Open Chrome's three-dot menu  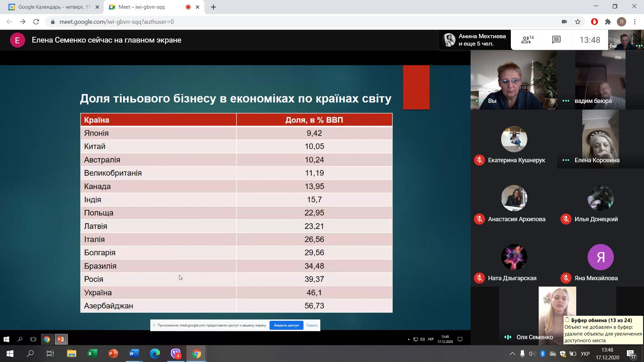(635, 22)
